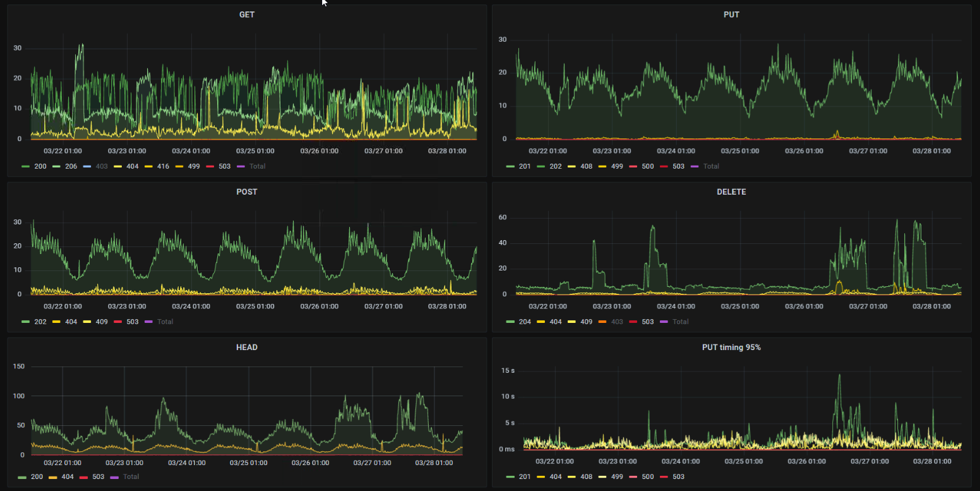Toggle the 404 series in PUT timing 95% legend
This screenshot has width=980, height=491.
pyautogui.click(x=555, y=476)
